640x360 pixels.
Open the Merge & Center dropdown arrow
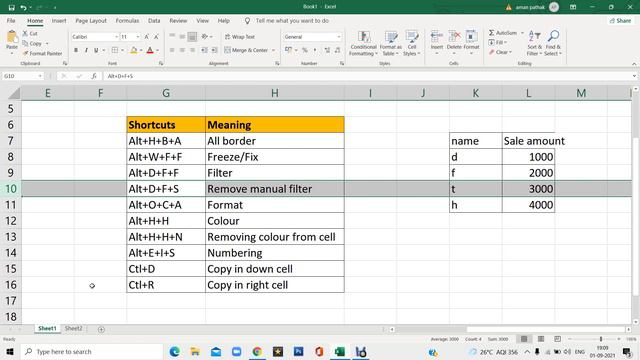[273, 50]
